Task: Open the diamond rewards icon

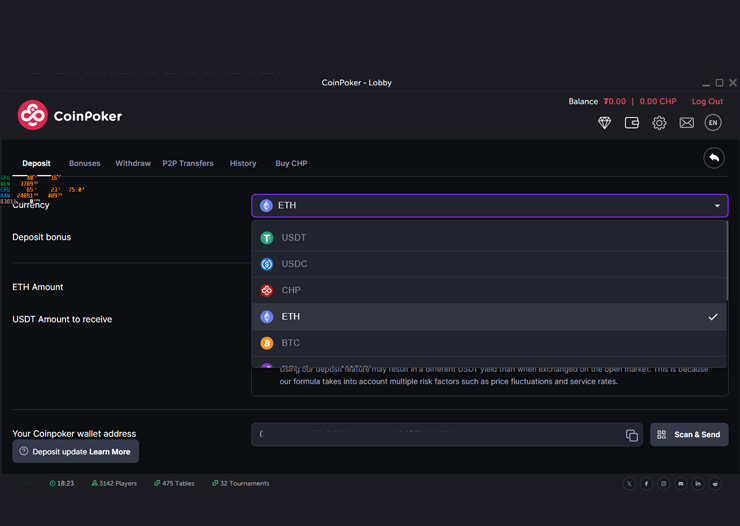Action: coord(604,123)
